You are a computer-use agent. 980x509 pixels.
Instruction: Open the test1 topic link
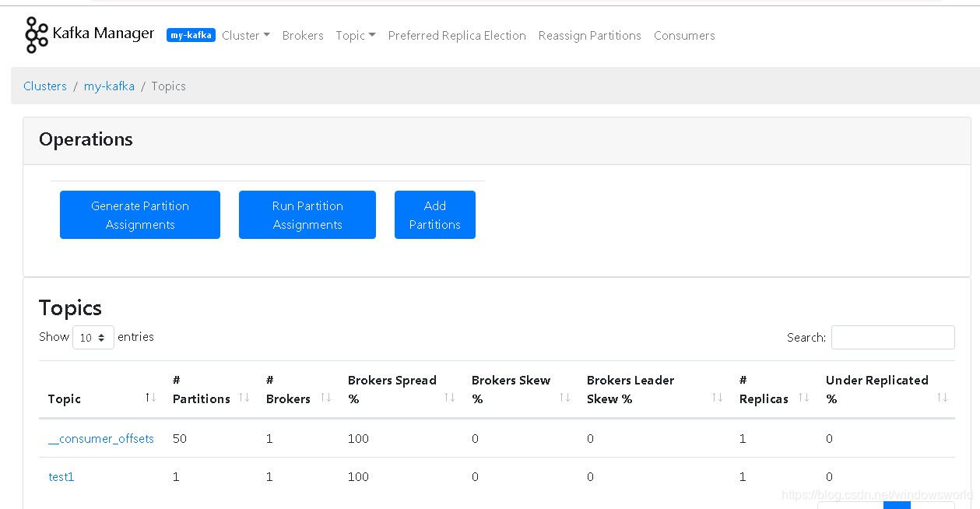61,477
